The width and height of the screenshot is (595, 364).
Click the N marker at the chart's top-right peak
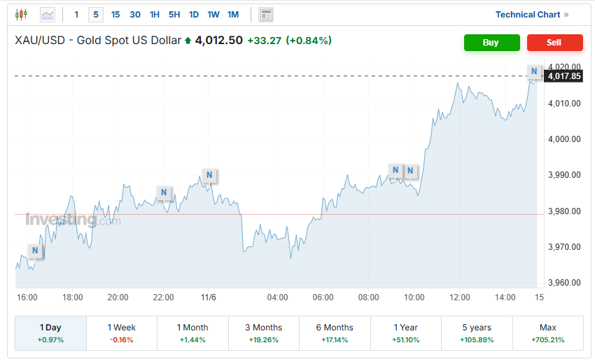coord(534,71)
